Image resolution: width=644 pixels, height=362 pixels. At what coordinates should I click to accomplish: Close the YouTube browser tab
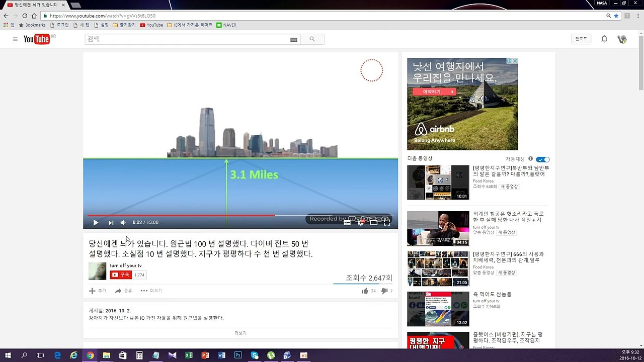point(63,5)
